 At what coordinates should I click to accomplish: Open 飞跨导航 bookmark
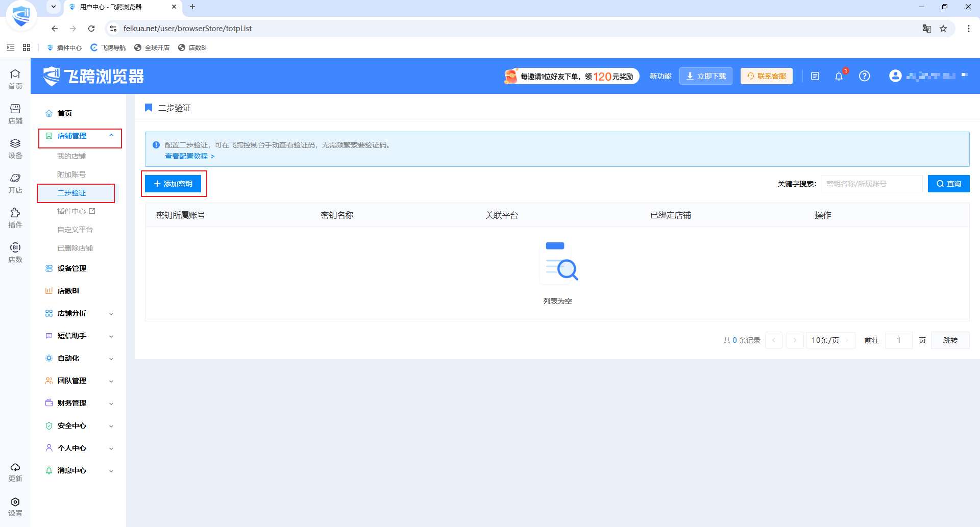point(108,47)
